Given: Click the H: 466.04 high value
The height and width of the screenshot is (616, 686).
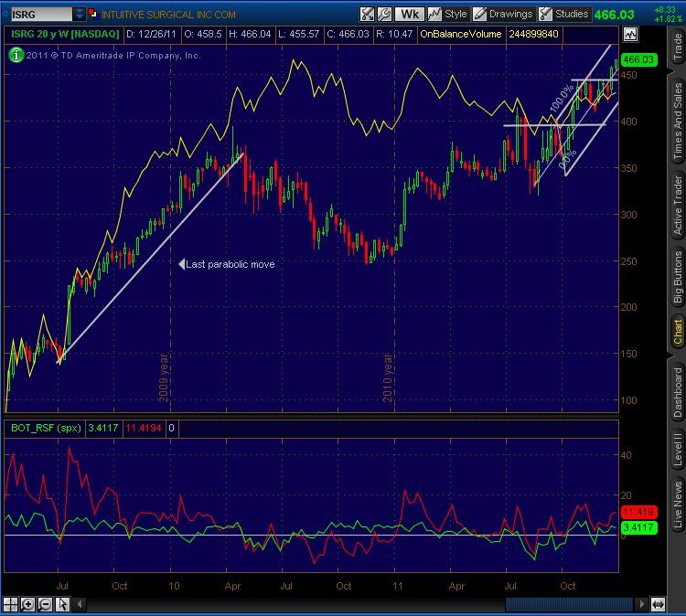Looking at the screenshot, I should click(x=251, y=34).
